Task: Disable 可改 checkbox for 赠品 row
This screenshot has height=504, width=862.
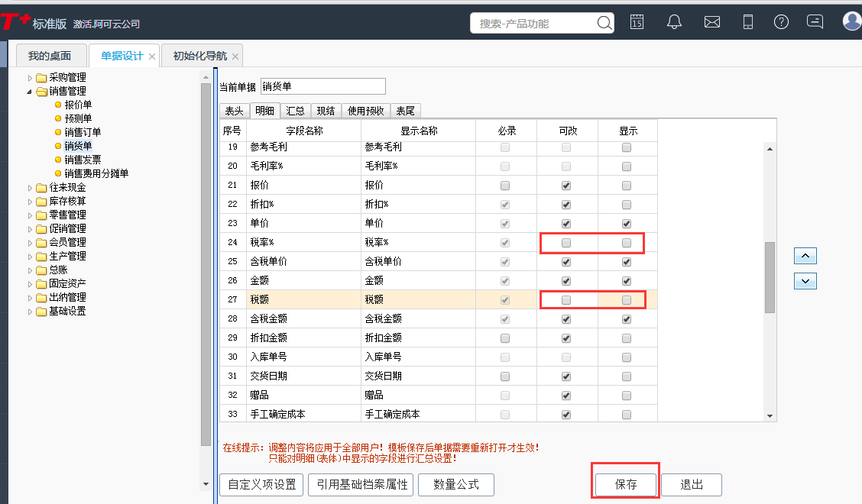Action: click(x=566, y=395)
